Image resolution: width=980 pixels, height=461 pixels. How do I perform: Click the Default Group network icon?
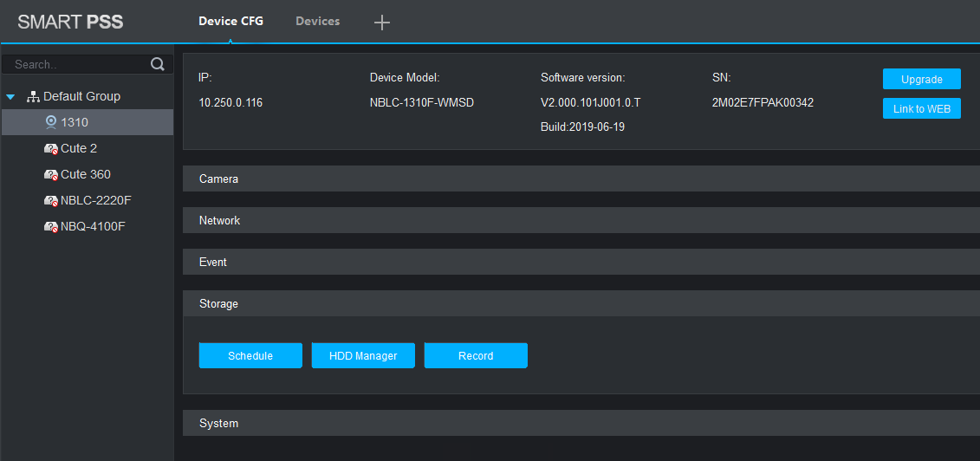[33, 97]
